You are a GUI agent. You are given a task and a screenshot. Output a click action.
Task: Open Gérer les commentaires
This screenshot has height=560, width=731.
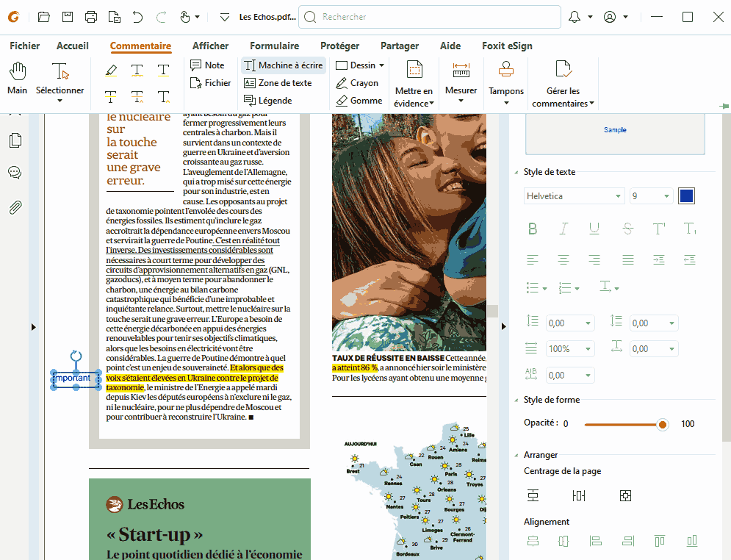[x=563, y=84]
